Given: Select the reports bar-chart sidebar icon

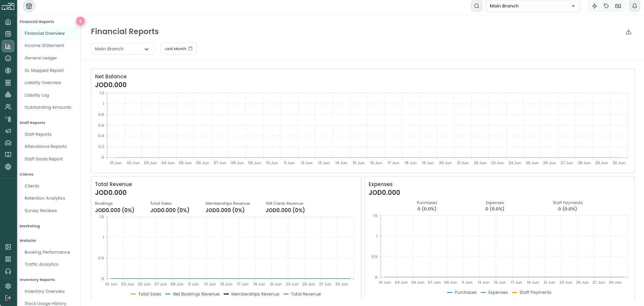Looking at the screenshot, I should pyautogui.click(x=8, y=46).
